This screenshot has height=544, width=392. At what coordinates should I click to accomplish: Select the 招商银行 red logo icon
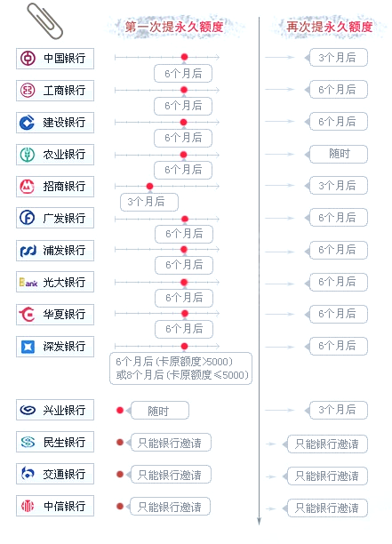(27, 187)
